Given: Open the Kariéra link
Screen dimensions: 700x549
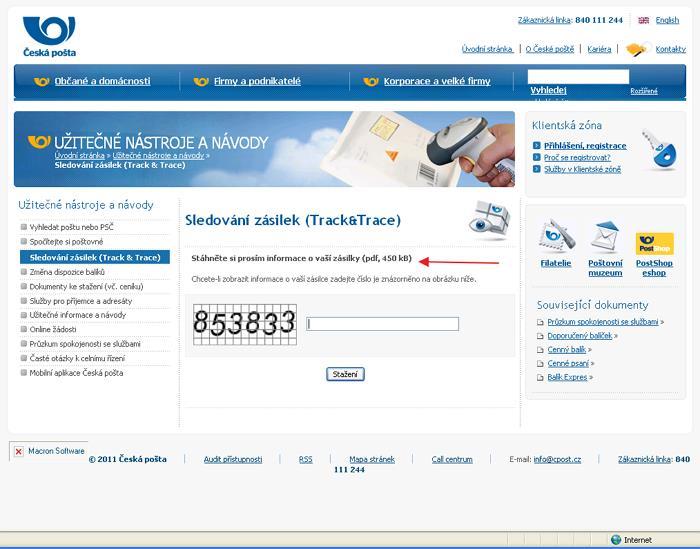Looking at the screenshot, I should pyautogui.click(x=599, y=49).
